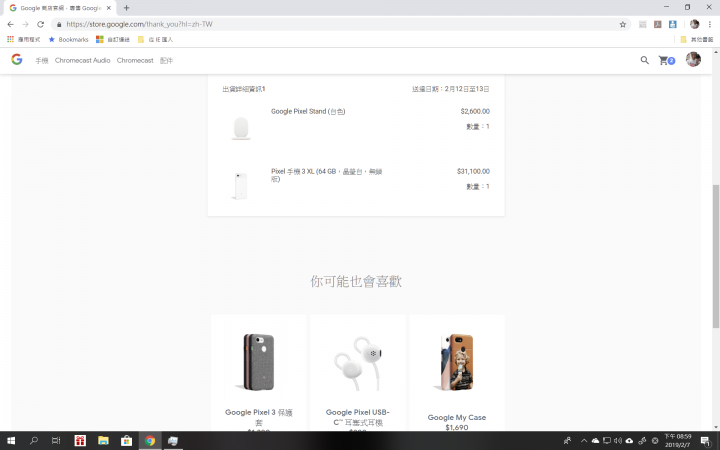Open OneDrive cloud tray icon
The height and width of the screenshot is (450, 720).
point(595,441)
